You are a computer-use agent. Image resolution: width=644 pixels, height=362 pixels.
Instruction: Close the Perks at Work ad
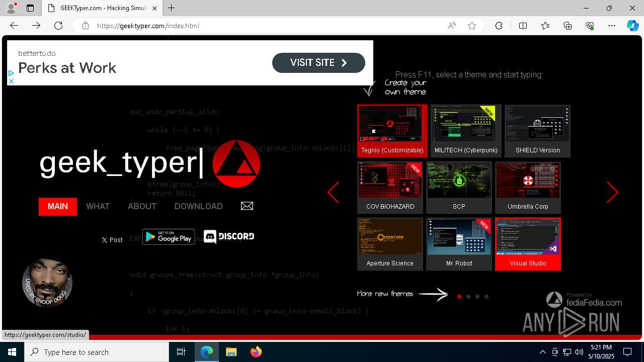tap(11, 81)
